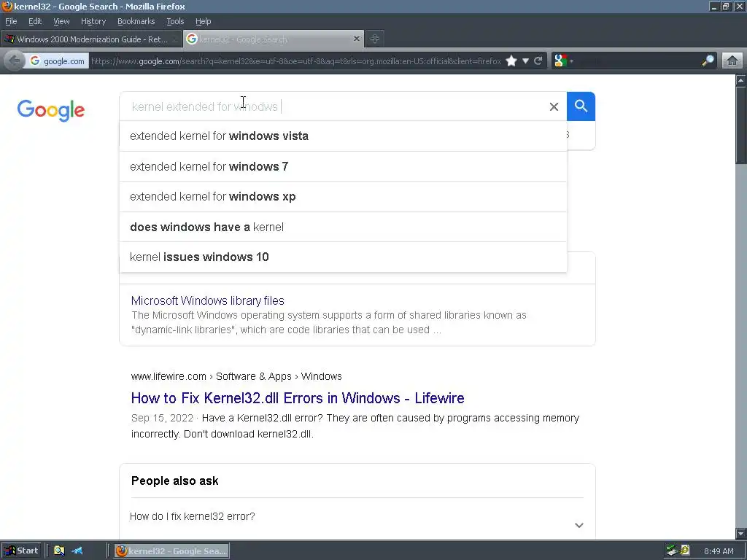The image size is (747, 560).
Task: Open a new tab with the plus icon
Action: coord(375,39)
